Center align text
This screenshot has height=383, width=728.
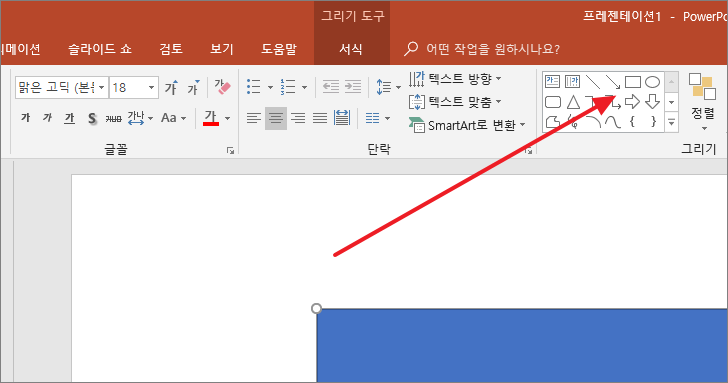[x=276, y=118]
